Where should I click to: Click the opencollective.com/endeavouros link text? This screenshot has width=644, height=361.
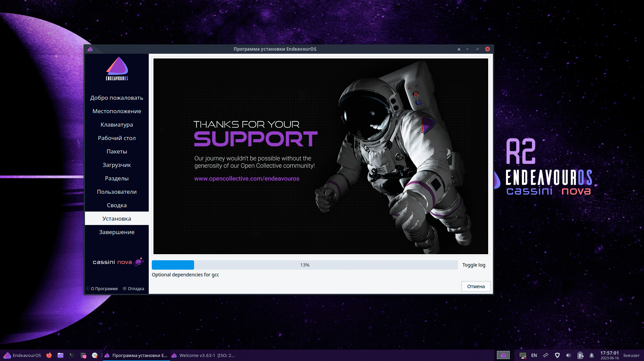(x=247, y=179)
